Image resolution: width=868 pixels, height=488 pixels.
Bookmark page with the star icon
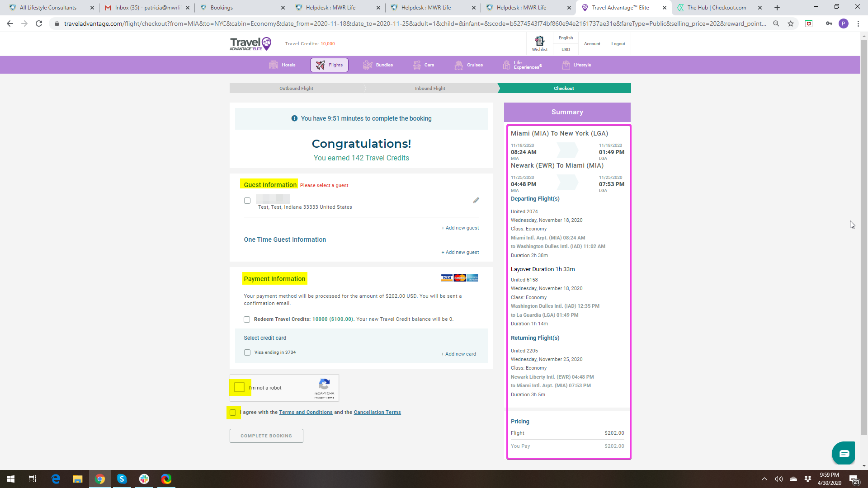point(791,23)
